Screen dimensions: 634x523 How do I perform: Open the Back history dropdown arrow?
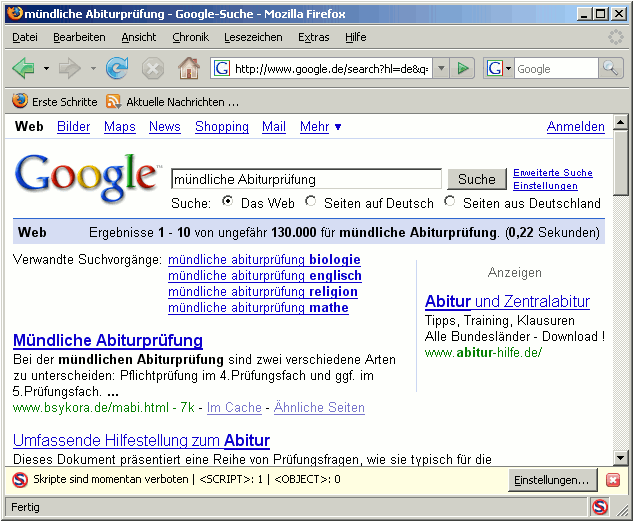coord(46,68)
